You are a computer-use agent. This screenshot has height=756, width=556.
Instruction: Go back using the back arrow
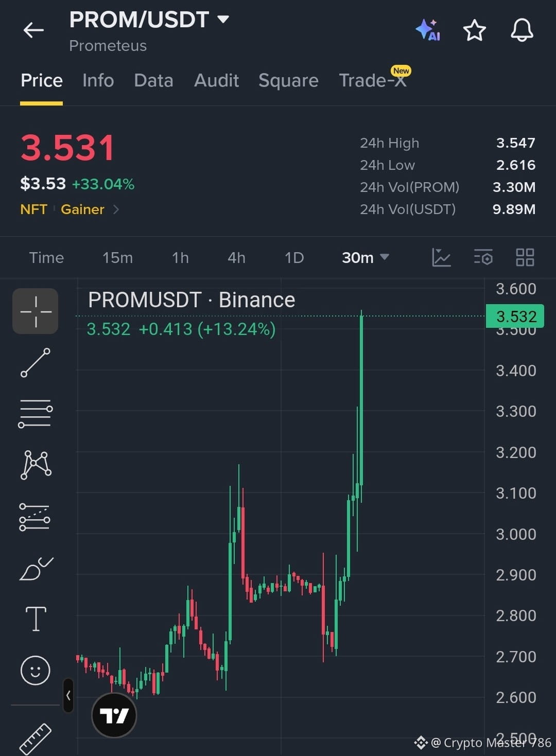(x=34, y=30)
